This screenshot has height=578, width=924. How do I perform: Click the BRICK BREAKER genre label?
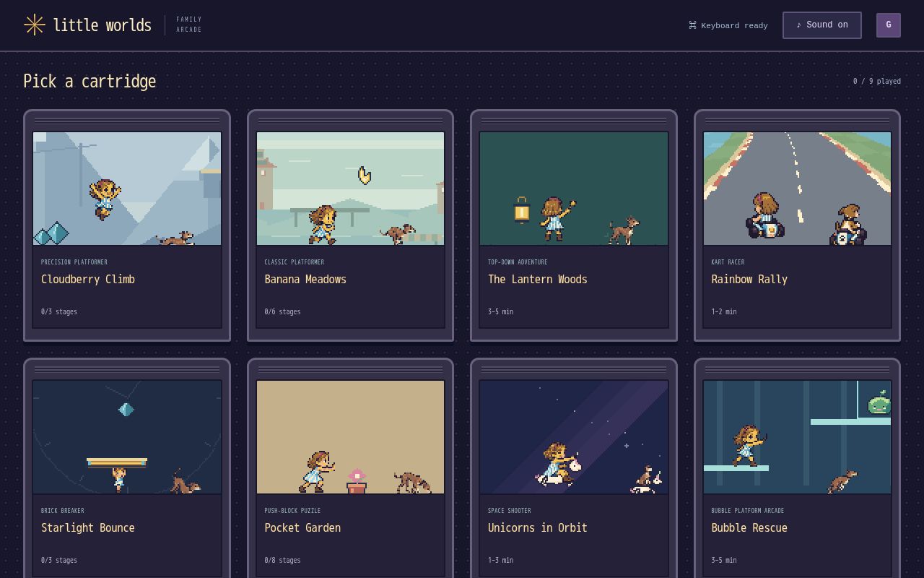click(x=63, y=511)
